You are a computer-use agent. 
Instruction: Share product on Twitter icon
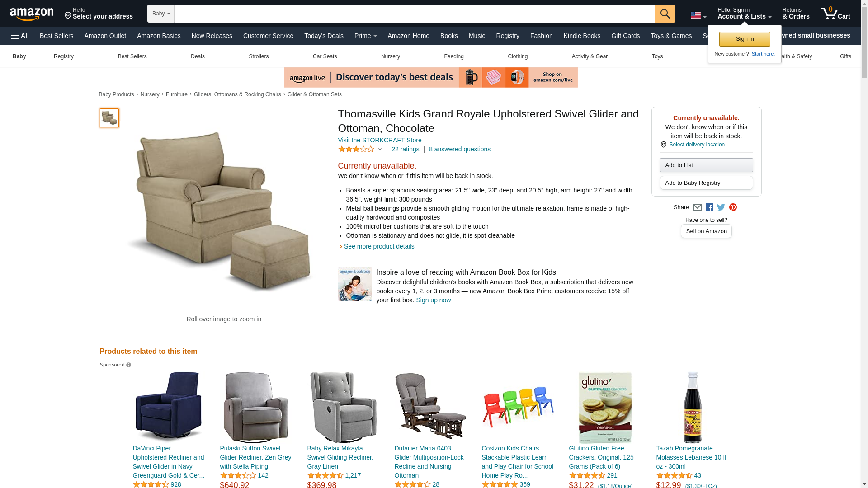click(x=721, y=207)
